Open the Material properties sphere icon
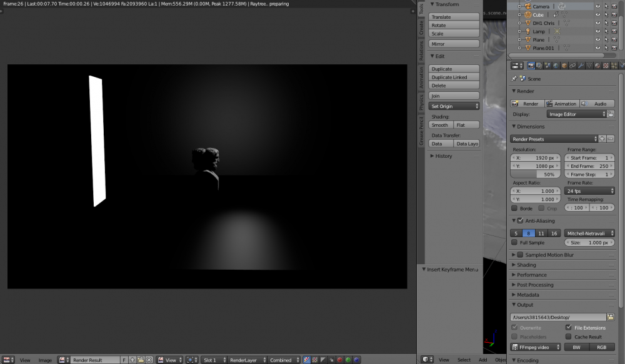This screenshot has height=364, width=625. tap(598, 66)
